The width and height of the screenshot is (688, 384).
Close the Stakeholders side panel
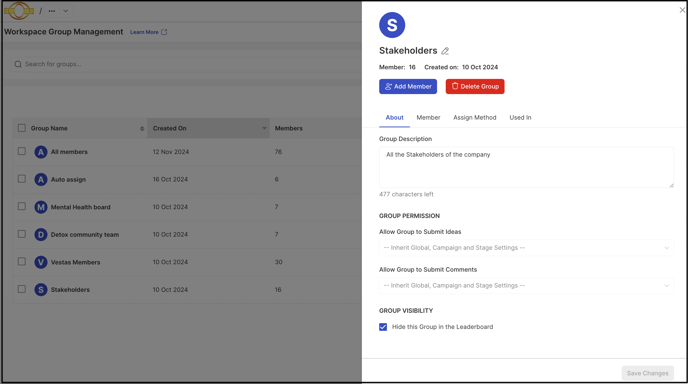tap(682, 10)
